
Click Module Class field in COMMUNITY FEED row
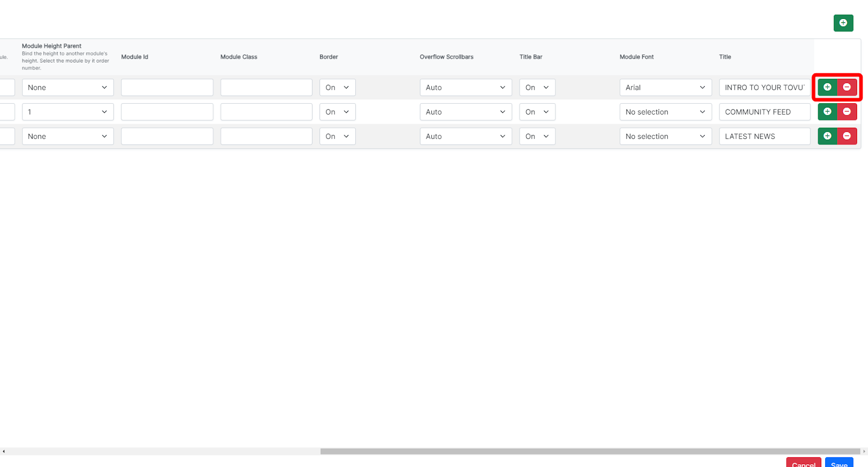coord(266,112)
